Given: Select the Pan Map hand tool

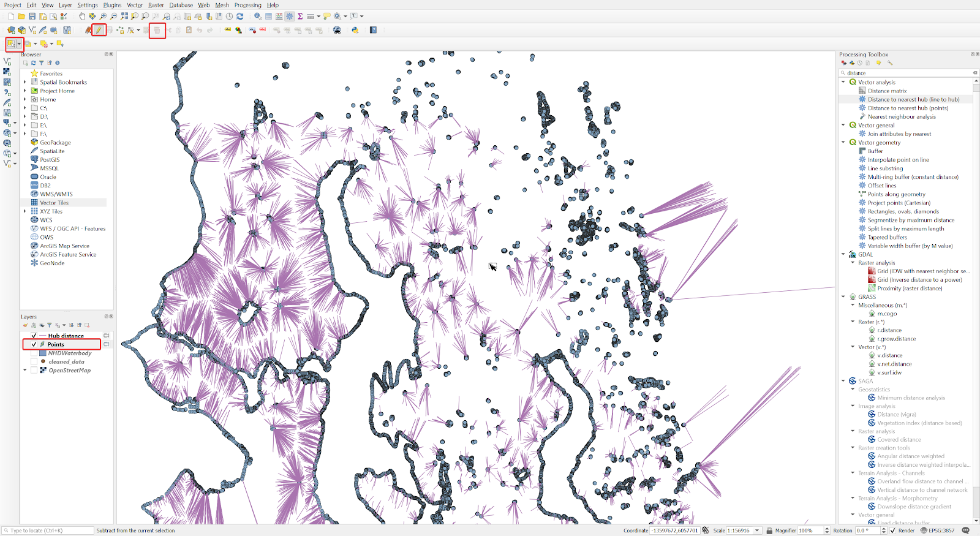Looking at the screenshot, I should coord(81,17).
